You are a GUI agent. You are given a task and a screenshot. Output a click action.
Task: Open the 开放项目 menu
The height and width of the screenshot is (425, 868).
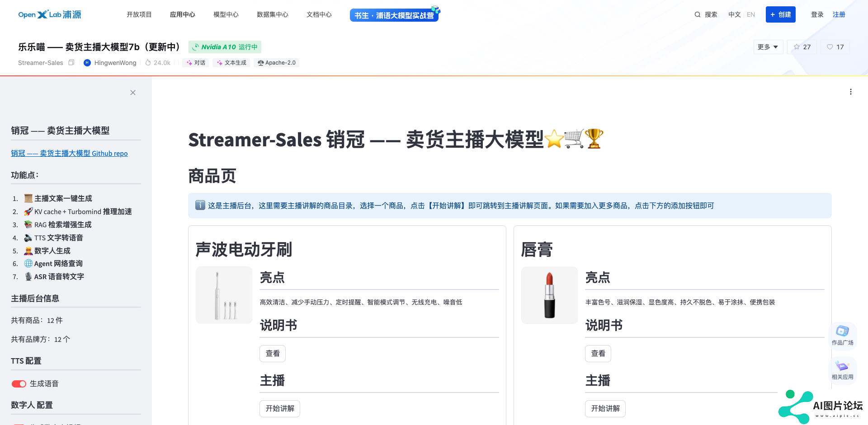pyautogui.click(x=139, y=14)
